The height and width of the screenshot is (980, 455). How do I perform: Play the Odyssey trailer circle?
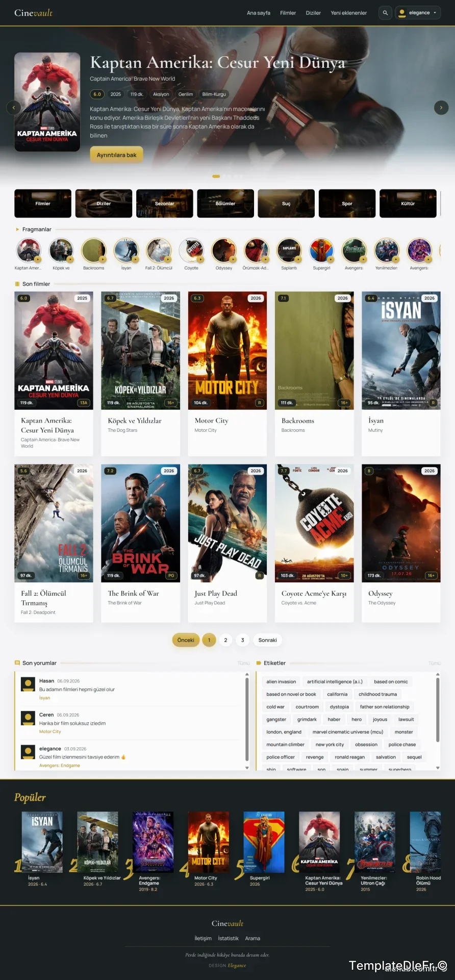click(224, 251)
